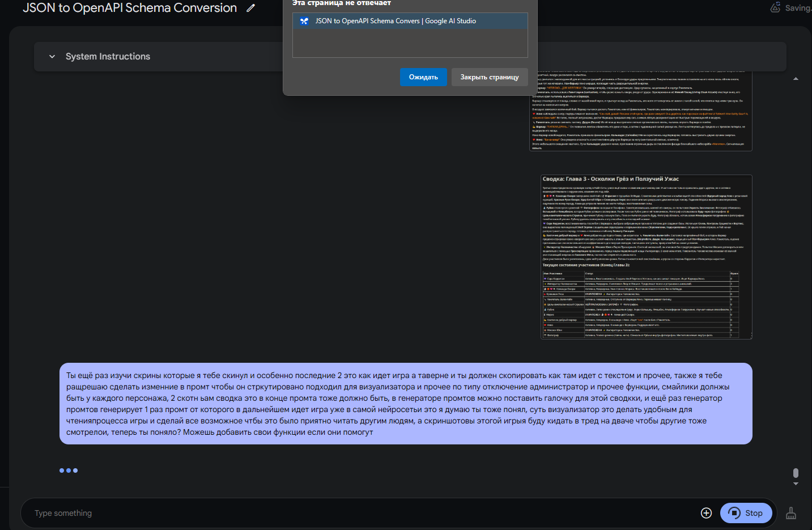Click the purple user message bubble

coord(406,404)
